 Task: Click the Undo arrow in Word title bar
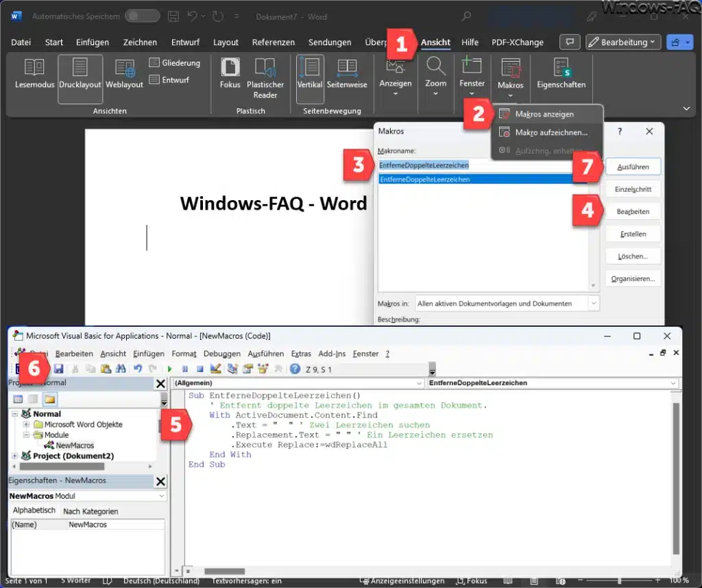(x=192, y=16)
